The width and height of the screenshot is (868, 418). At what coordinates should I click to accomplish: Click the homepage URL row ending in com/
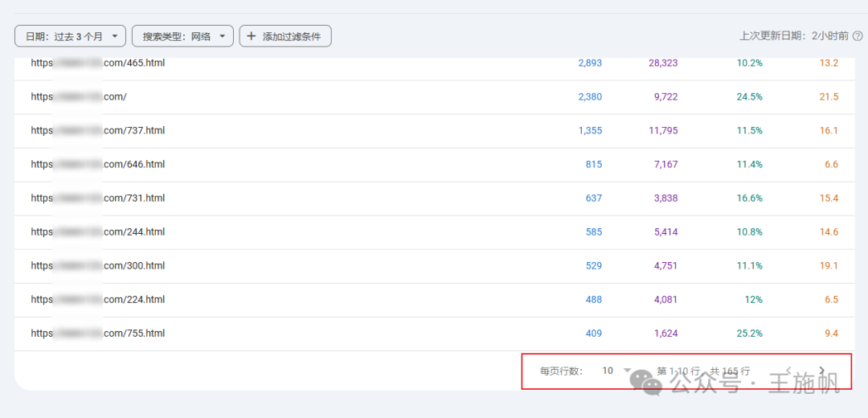[x=434, y=97]
